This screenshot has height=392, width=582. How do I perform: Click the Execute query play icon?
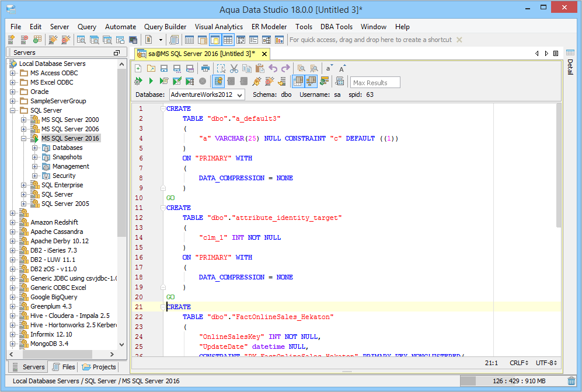[x=151, y=81]
